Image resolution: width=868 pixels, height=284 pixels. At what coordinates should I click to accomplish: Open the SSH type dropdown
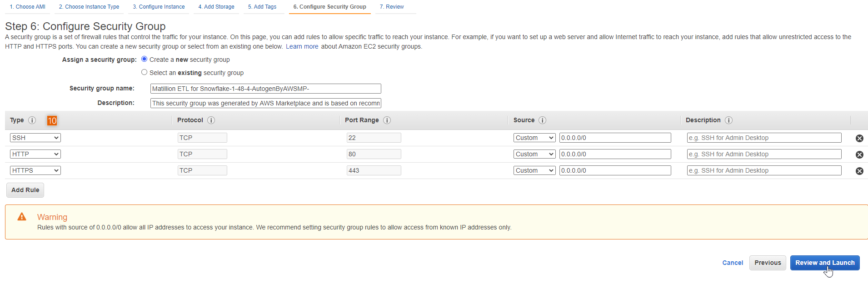(x=35, y=138)
